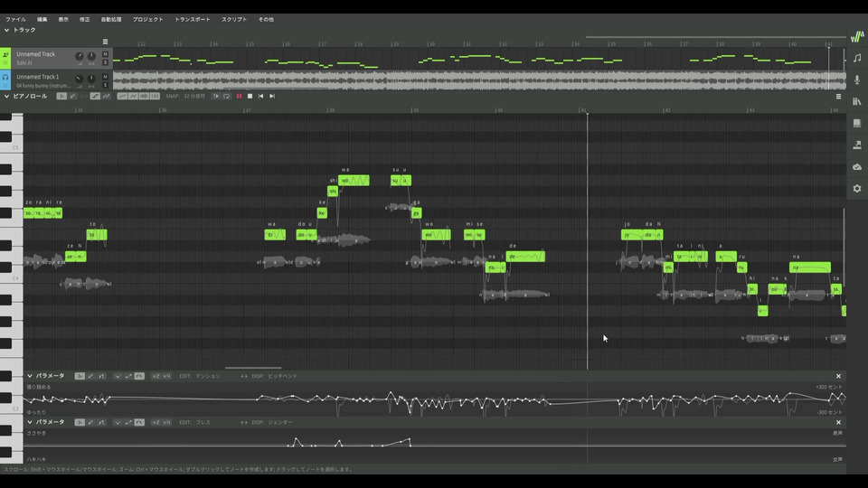
Task: Select pointer tool in Breath parameter toolbar
Action: (x=80, y=422)
